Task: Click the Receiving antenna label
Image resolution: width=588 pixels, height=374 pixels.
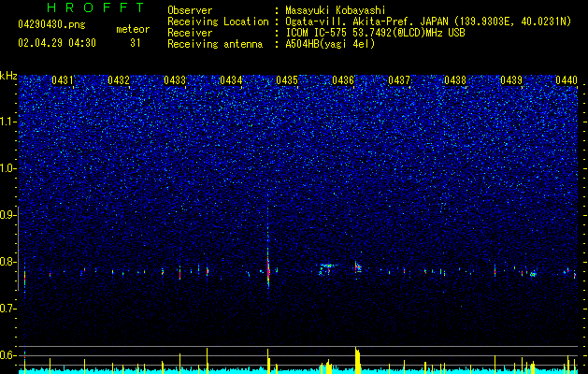Action: [x=215, y=44]
